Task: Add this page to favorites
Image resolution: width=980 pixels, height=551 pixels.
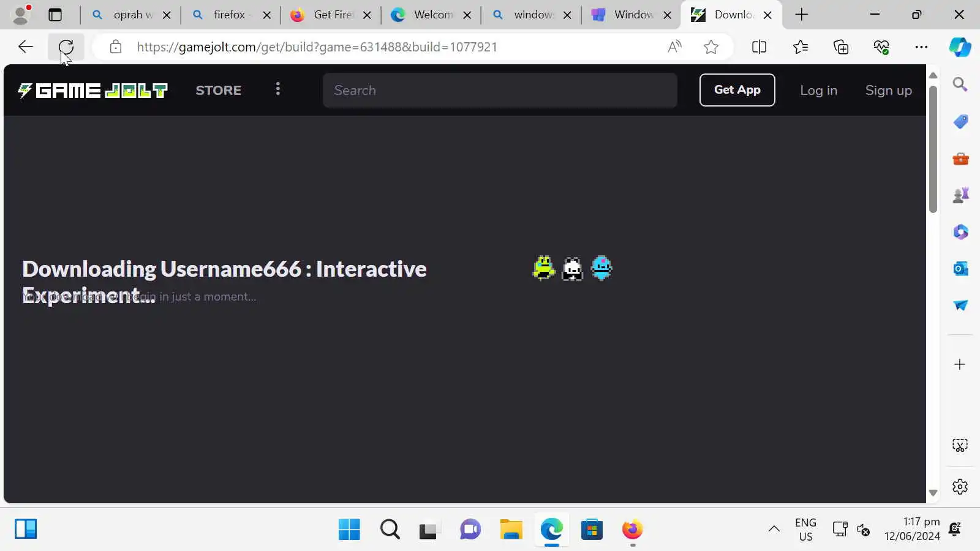Action: 710,47
